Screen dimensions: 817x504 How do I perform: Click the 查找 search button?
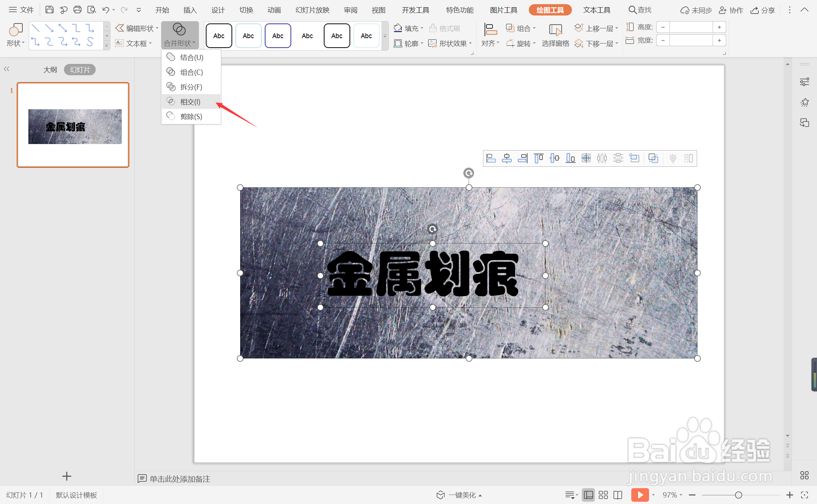[640, 10]
